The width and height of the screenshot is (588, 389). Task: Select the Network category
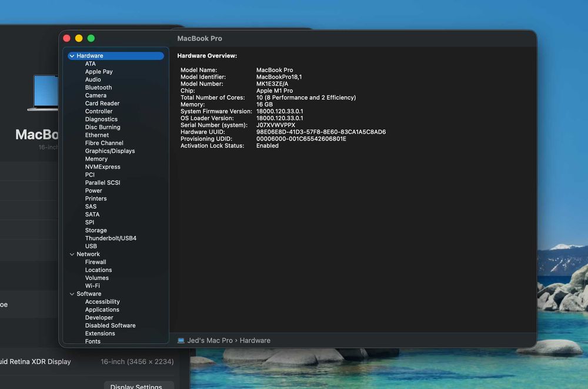point(88,254)
